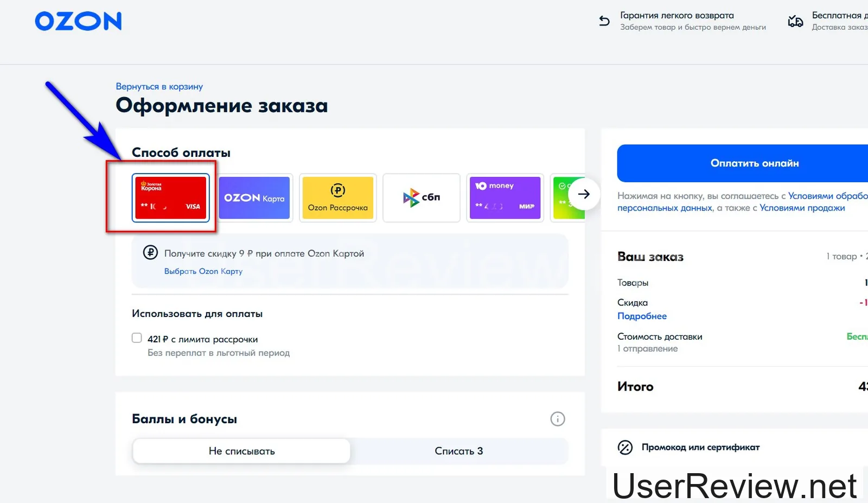Expand discount details via Подробнее
This screenshot has width=868, height=503.
click(x=642, y=316)
